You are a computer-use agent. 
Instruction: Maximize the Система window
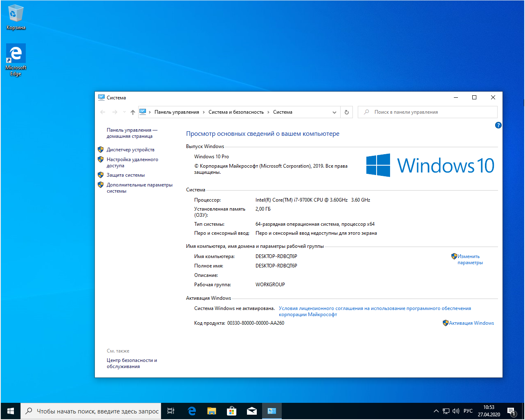474,97
